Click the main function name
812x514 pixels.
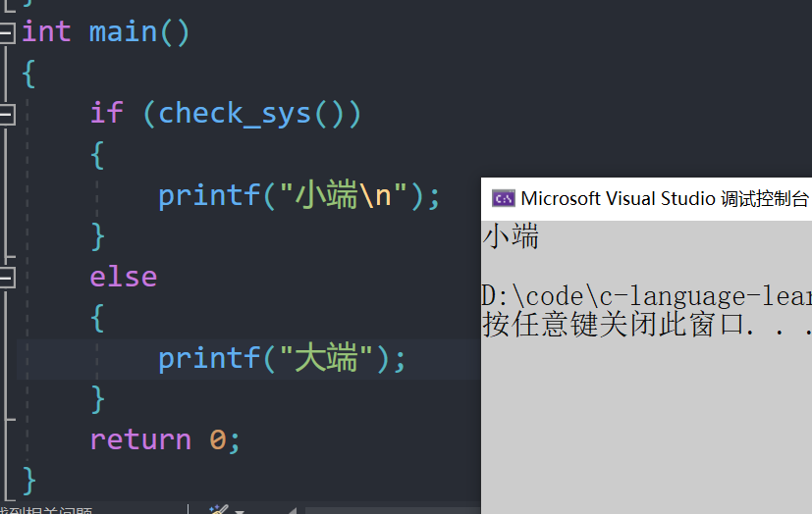(x=123, y=32)
